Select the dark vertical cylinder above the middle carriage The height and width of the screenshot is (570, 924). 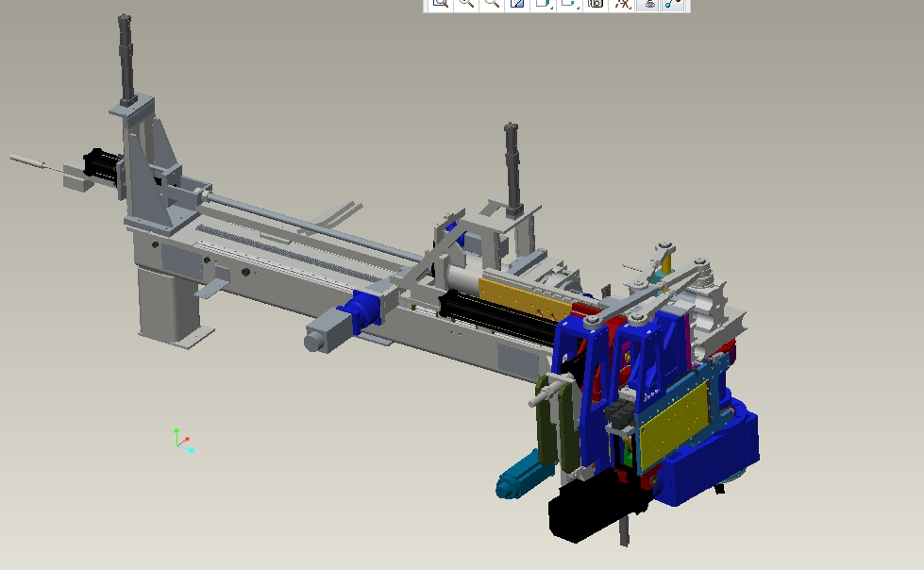pyautogui.click(x=512, y=168)
